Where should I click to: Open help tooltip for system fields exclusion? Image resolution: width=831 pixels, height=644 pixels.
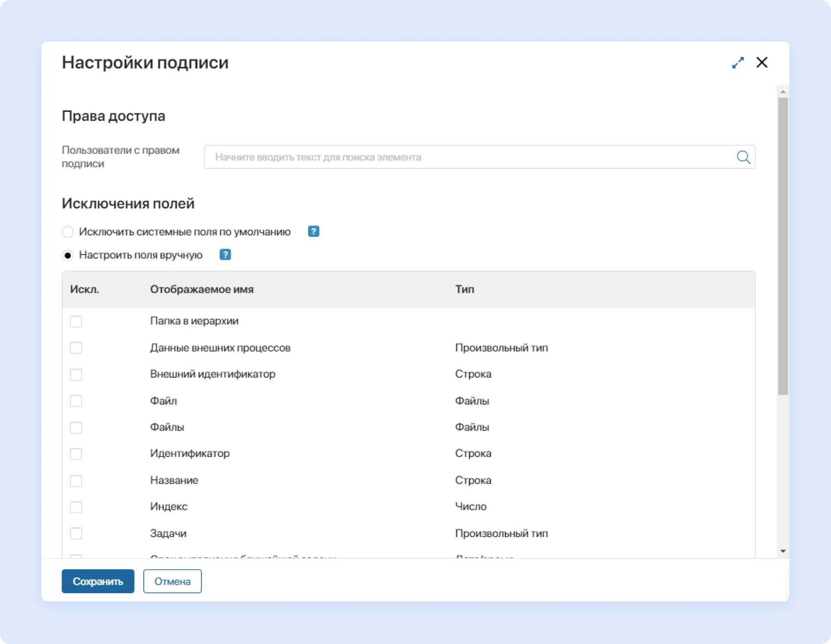point(314,232)
